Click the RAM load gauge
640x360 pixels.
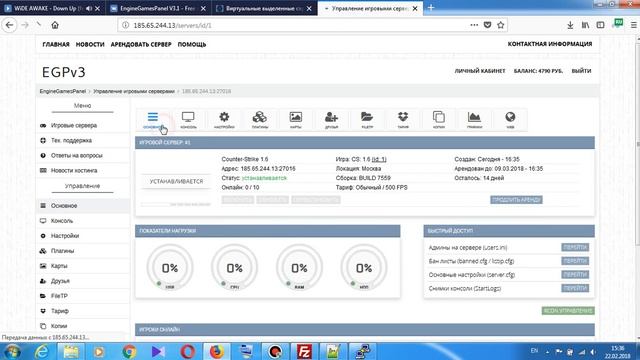coord(299,268)
